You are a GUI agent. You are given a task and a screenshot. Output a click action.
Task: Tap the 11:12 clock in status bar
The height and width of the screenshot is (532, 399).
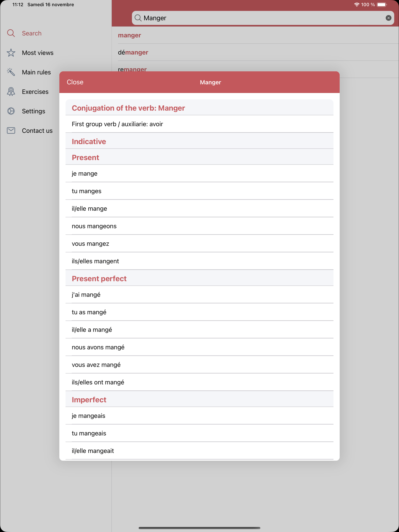[x=18, y=5]
